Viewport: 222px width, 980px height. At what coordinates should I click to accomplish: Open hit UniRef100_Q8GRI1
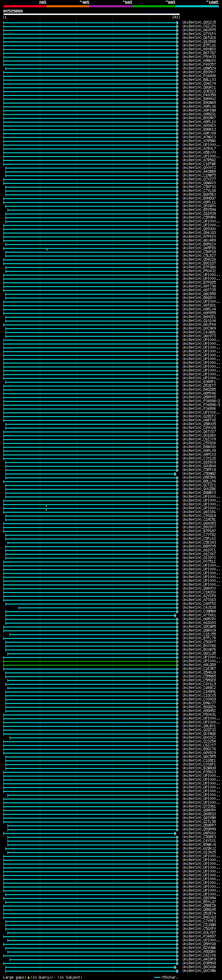tap(199, 88)
